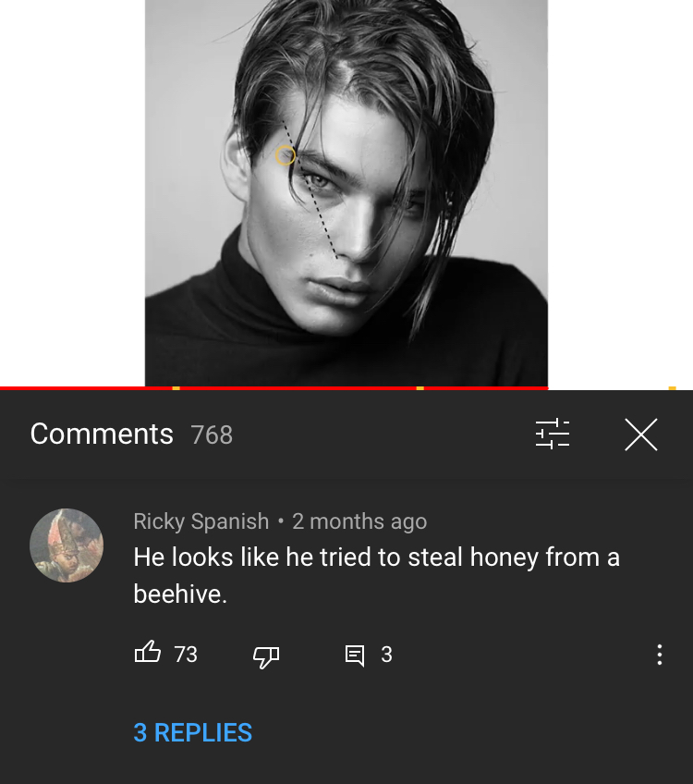Click the "2 months ago" timestamp
This screenshot has width=693, height=784.
[359, 521]
